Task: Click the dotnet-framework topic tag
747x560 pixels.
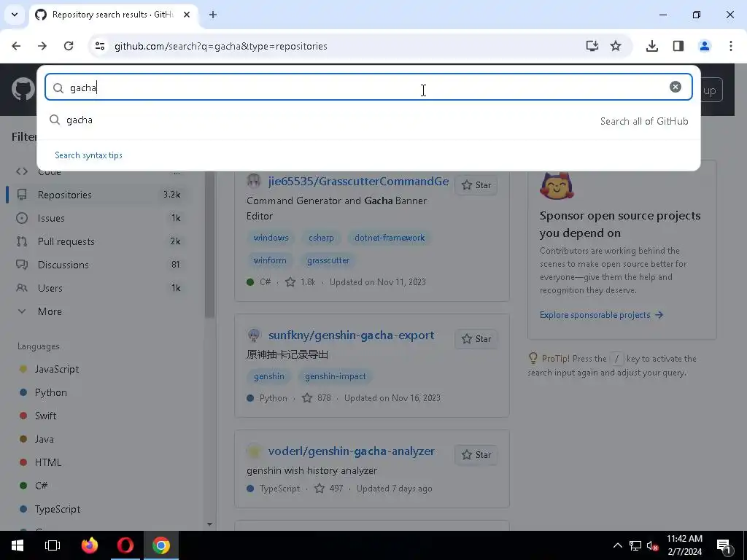Action: point(390,238)
